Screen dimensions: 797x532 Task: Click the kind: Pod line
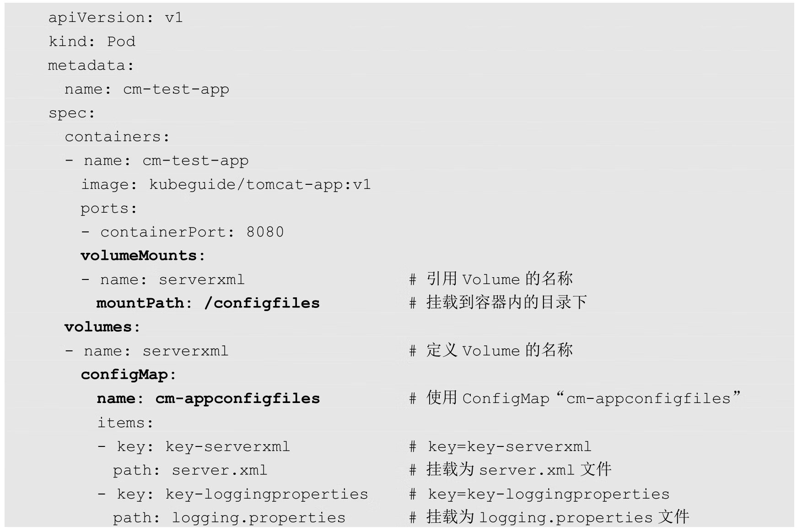point(92,42)
